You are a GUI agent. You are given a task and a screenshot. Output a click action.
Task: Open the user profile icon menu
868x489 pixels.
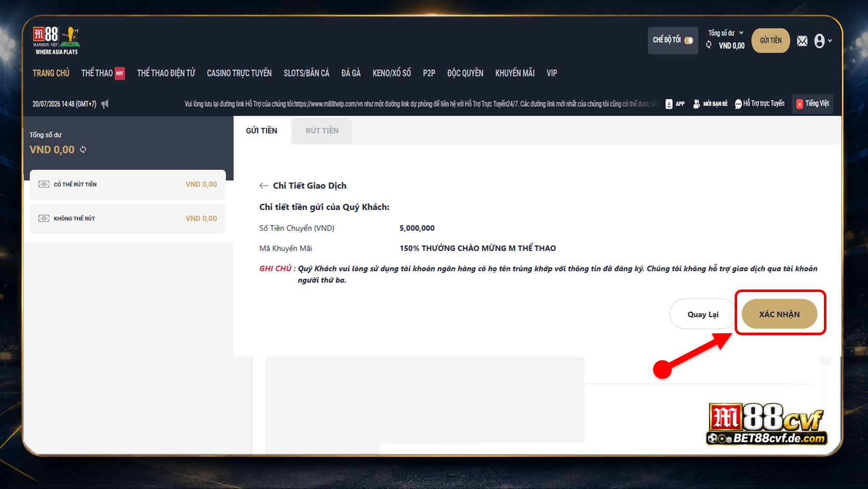(x=822, y=41)
